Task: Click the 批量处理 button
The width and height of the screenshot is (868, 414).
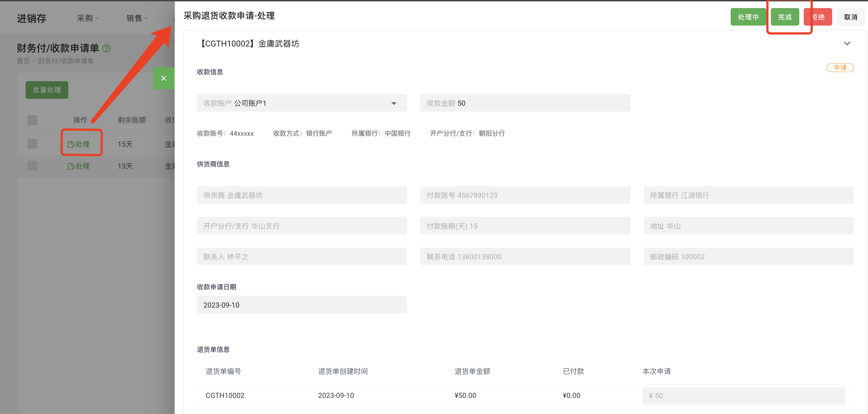Action: click(x=47, y=90)
